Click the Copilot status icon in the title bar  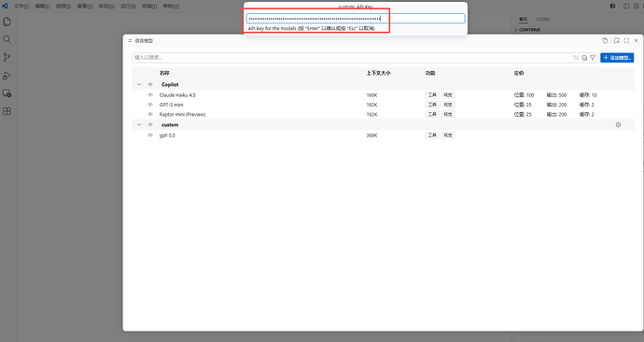point(612,6)
